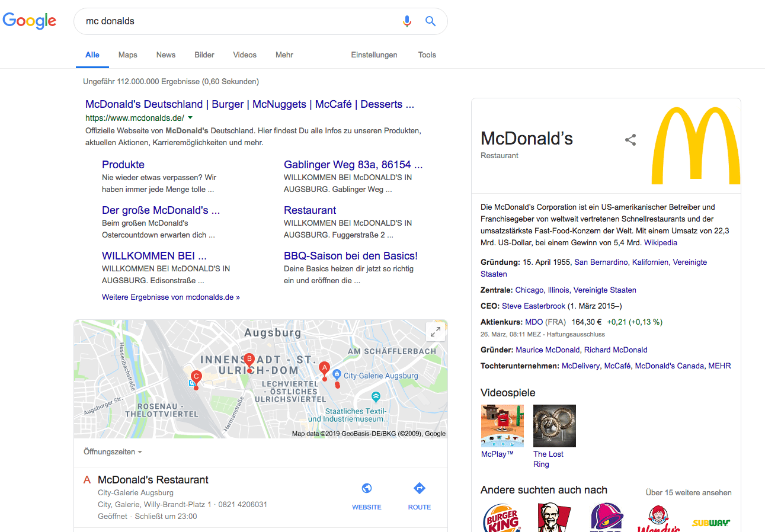Open the Produkte sitelink

[x=123, y=165]
